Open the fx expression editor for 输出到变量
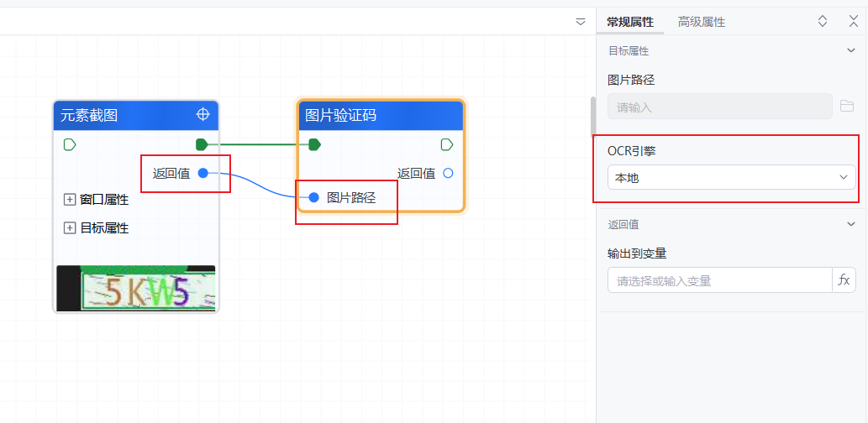This screenshot has width=868, height=423. tap(844, 280)
